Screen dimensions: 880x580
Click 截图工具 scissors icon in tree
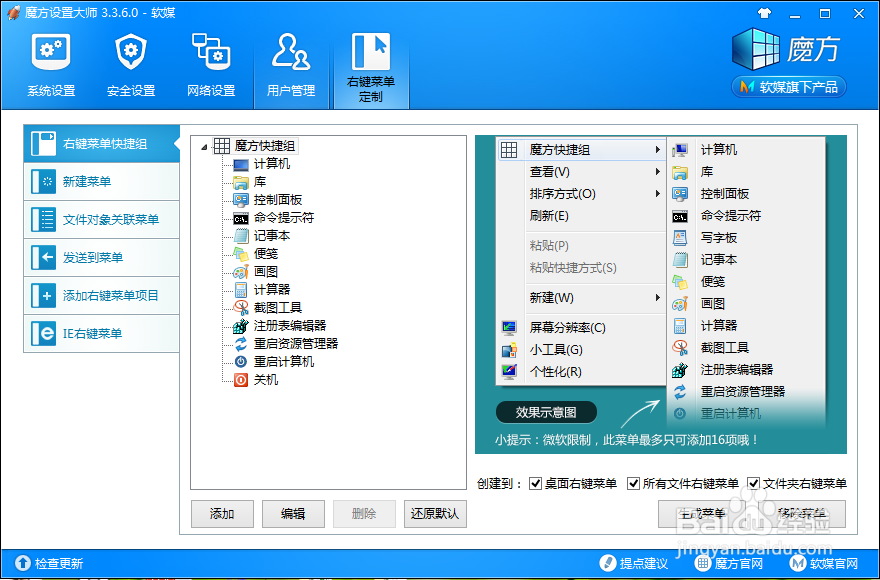[241, 308]
